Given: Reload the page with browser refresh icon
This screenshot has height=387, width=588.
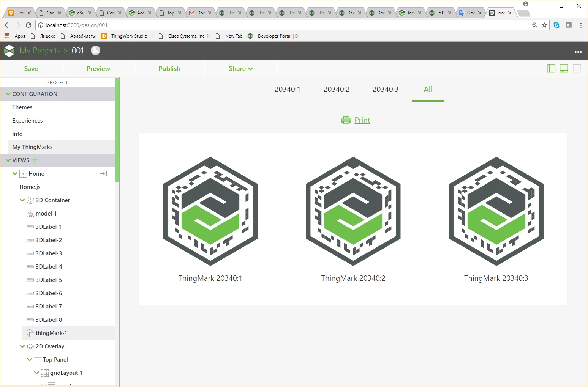Looking at the screenshot, I should pyautogui.click(x=28, y=25).
